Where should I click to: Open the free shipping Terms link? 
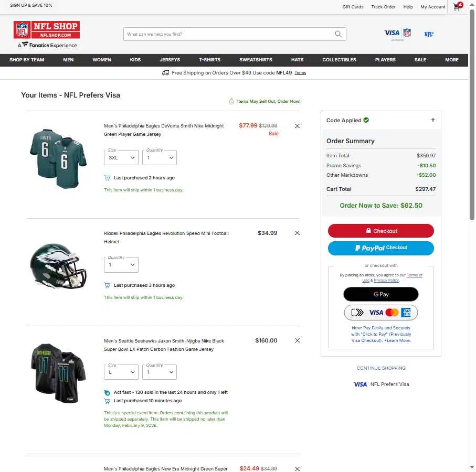tap(300, 73)
